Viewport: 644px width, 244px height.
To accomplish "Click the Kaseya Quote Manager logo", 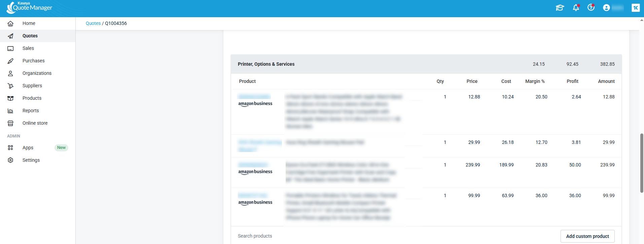I will 30,7.
